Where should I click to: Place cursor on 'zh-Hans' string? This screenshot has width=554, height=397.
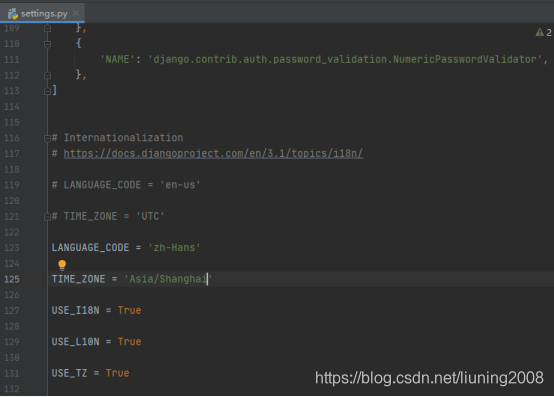point(174,248)
